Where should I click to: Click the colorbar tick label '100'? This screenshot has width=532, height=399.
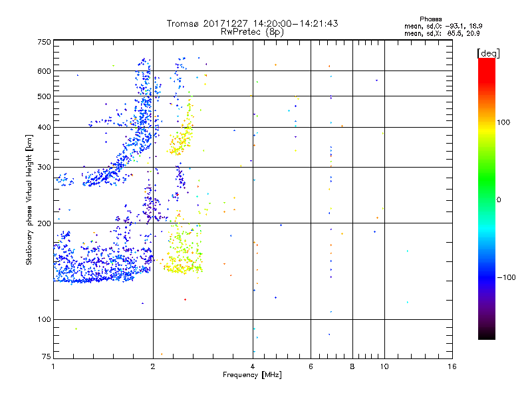[x=503, y=122]
